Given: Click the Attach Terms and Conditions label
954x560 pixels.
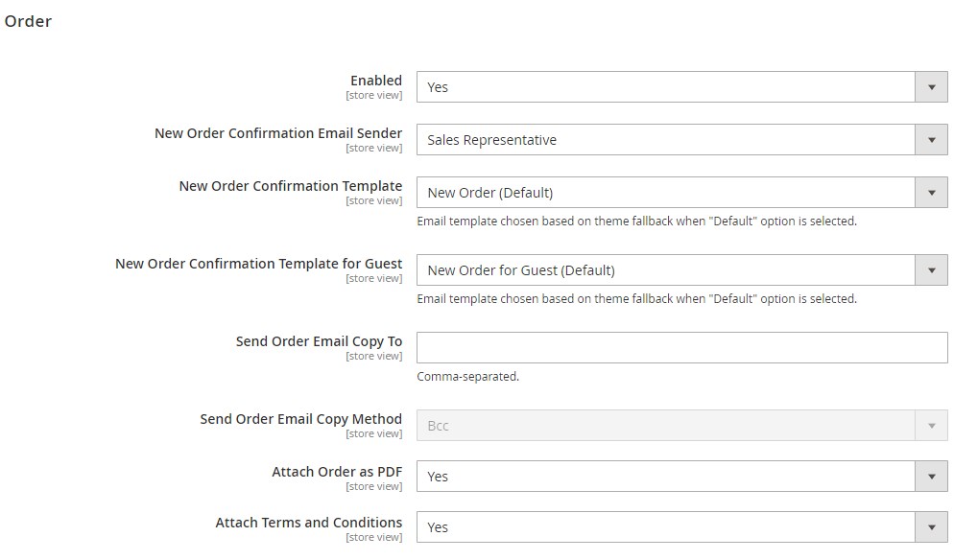Looking at the screenshot, I should click(308, 523).
